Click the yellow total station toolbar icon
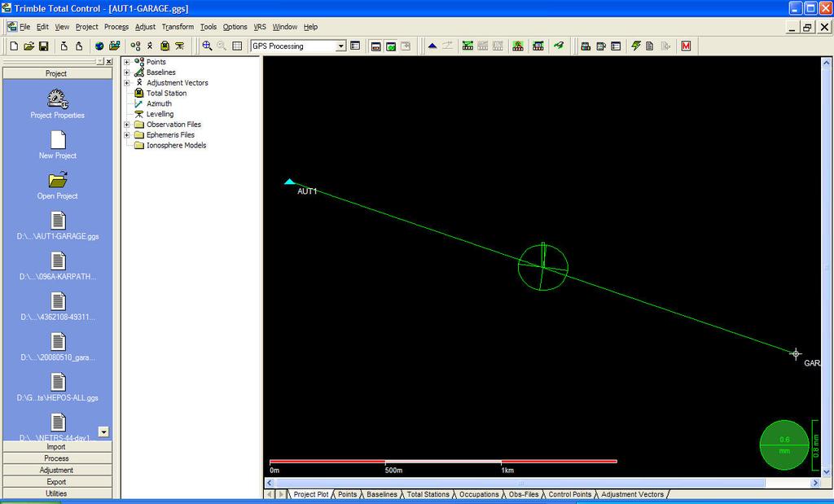The image size is (834, 504). coord(165,46)
